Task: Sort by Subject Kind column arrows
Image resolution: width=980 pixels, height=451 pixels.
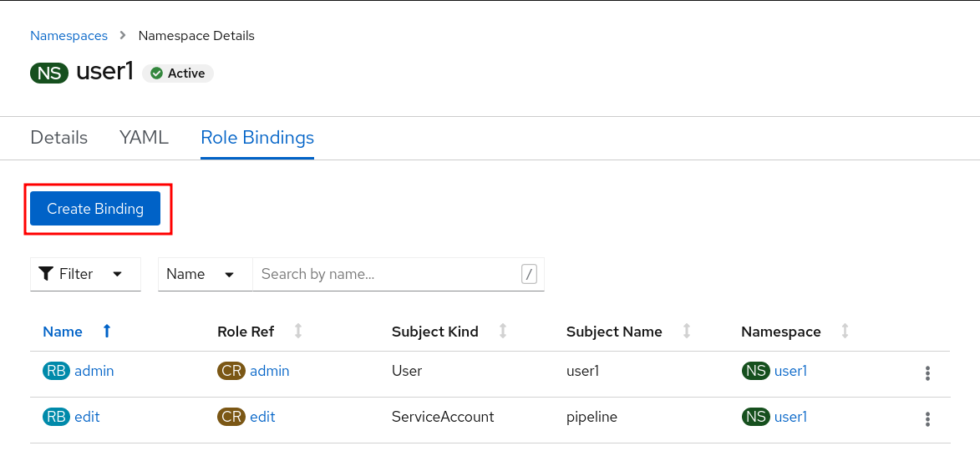Action: tap(502, 332)
